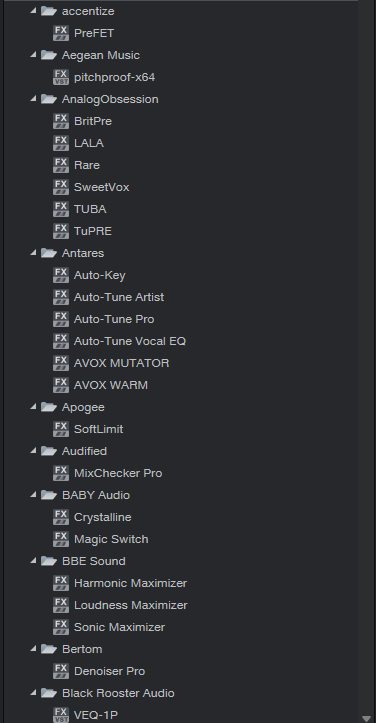Collapse the AnalogObsession folder
This screenshot has width=376, height=723.
[33, 99]
